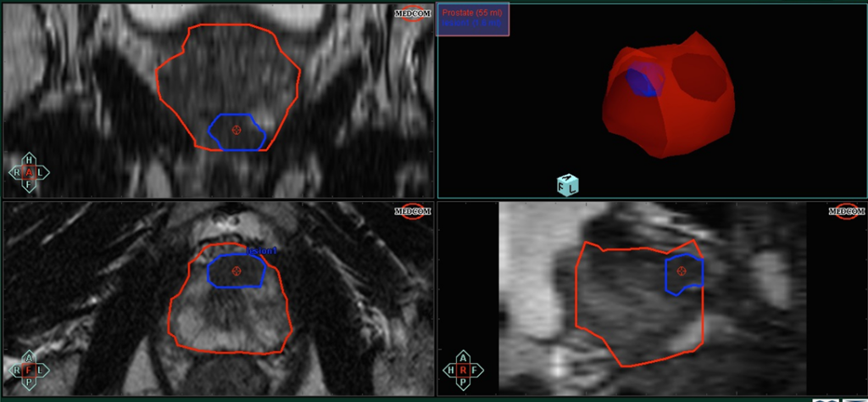Image resolution: width=868 pixels, height=402 pixels.
Task: Click the MEDCOM logo in the sagittal view
Action: [x=845, y=211]
